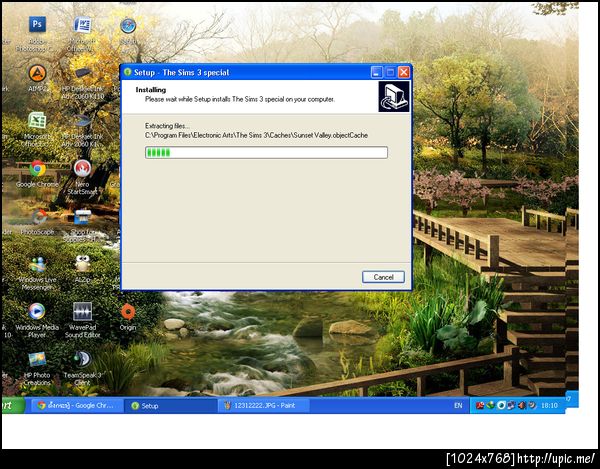Click the installation progress bar
Image resolution: width=600 pixels, height=469 pixels.
(x=266, y=152)
